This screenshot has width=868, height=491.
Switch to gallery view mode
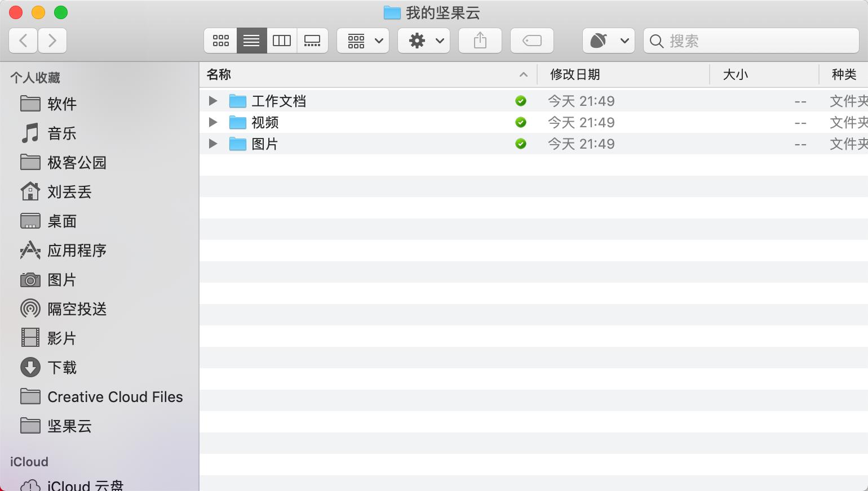tap(312, 41)
